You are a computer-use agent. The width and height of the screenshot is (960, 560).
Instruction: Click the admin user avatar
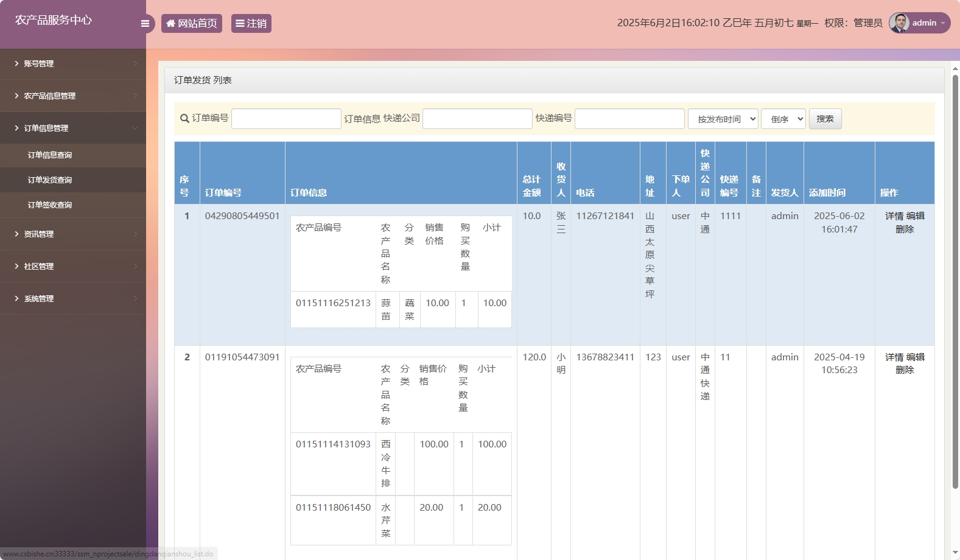(x=899, y=23)
